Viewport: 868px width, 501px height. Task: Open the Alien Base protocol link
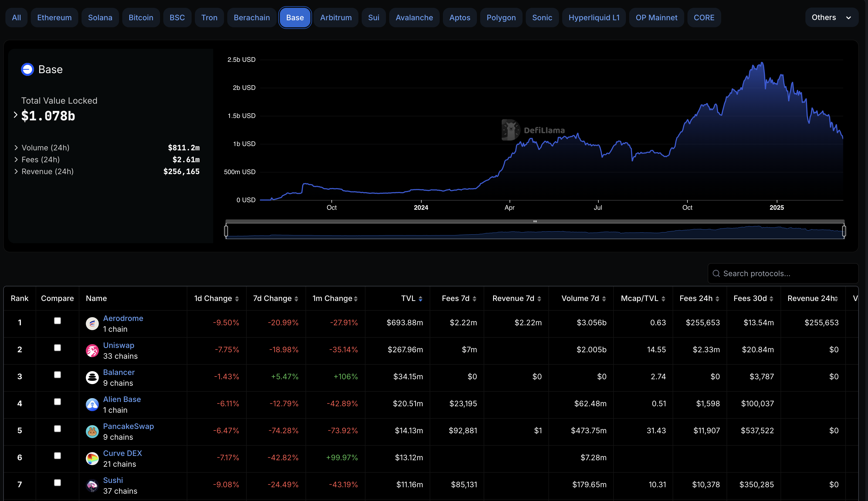pyautogui.click(x=122, y=399)
